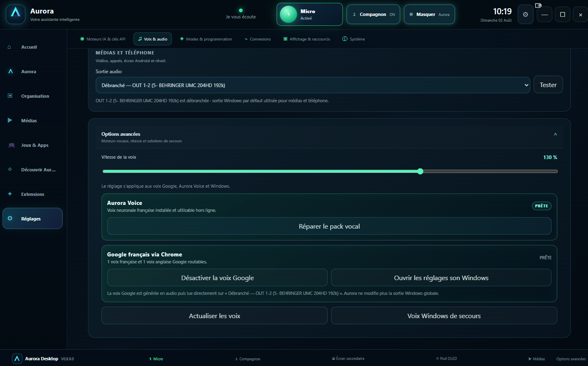Click Voix Windows de secours button

(x=444, y=316)
